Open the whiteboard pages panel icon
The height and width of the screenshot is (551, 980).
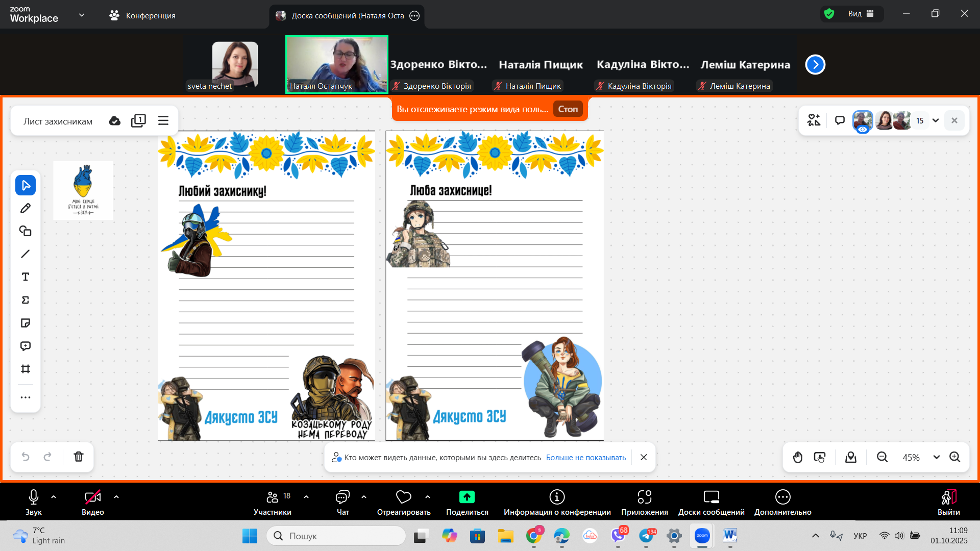[x=138, y=121]
